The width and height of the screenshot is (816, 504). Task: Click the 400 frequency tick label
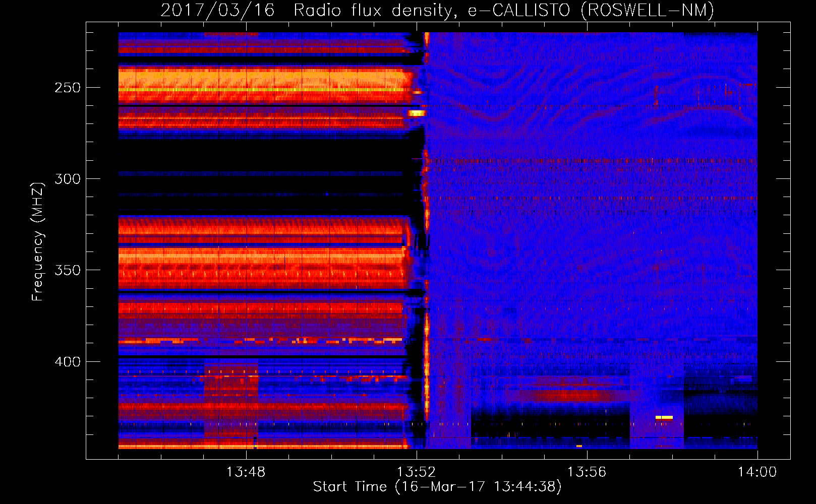(x=68, y=362)
